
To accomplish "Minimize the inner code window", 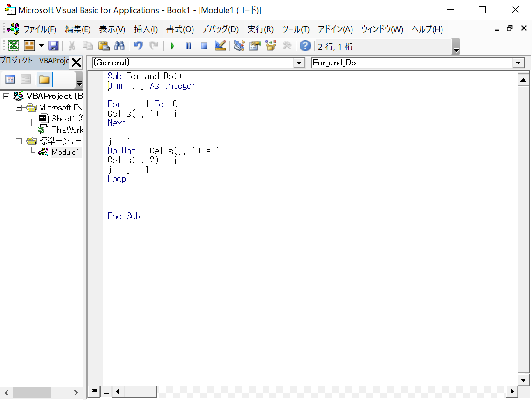I will 497,29.
